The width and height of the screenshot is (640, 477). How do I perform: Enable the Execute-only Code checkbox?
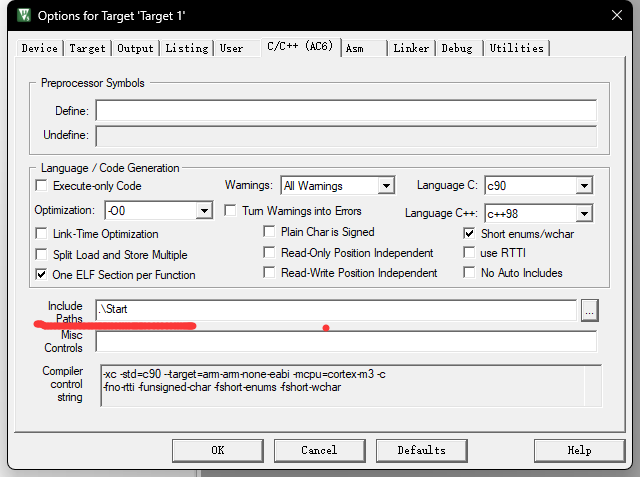click(x=42, y=186)
